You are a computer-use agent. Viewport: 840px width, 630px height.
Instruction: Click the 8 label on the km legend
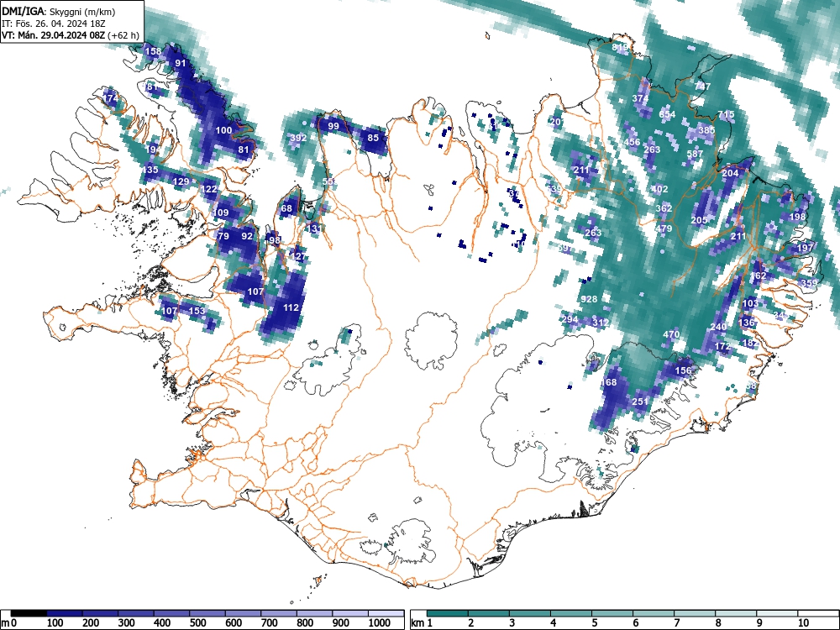(718, 623)
